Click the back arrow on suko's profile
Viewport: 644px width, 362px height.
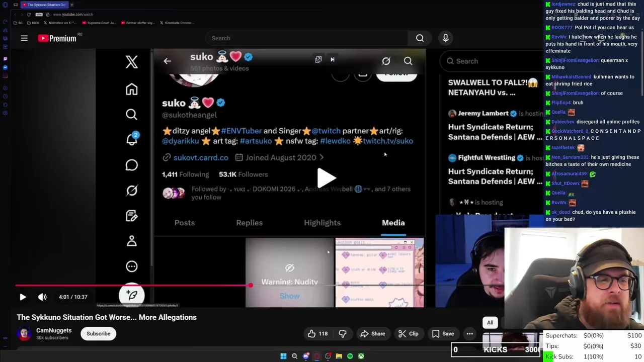167,61
